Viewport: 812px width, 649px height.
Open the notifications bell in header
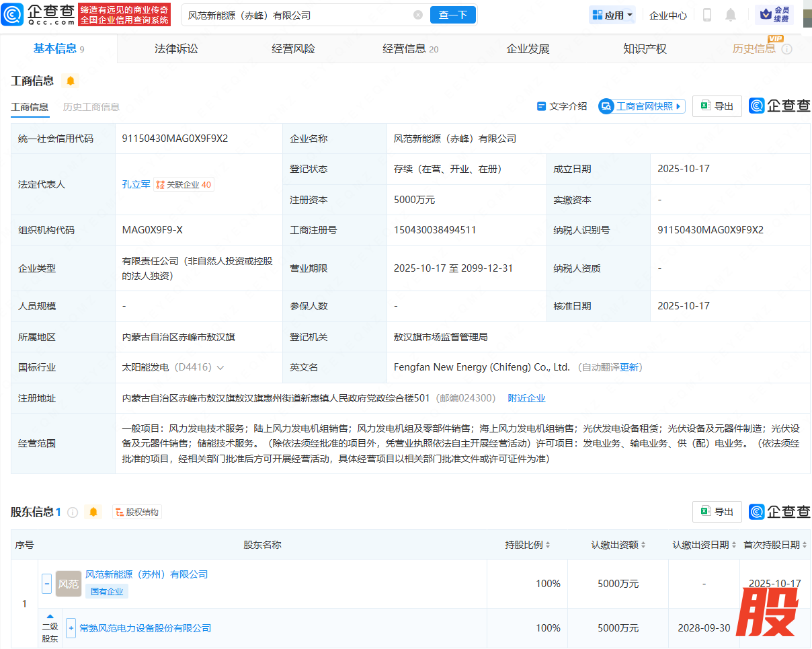pyautogui.click(x=731, y=15)
